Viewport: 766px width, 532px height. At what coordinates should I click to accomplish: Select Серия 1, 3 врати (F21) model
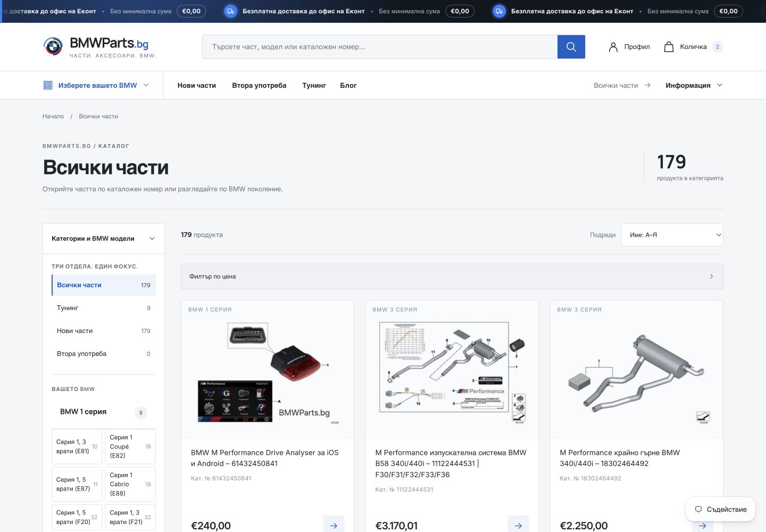130,517
